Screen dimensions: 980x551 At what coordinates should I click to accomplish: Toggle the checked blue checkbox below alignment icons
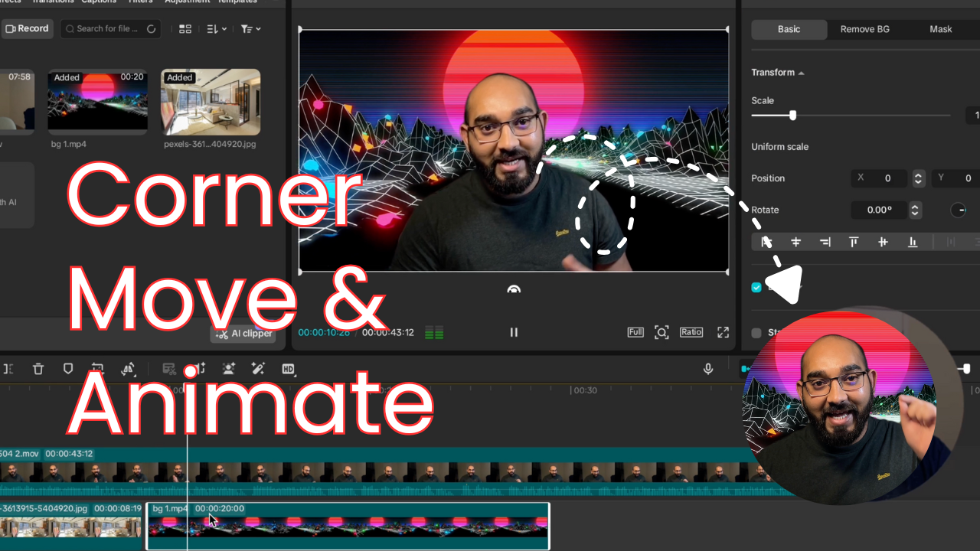tap(756, 287)
